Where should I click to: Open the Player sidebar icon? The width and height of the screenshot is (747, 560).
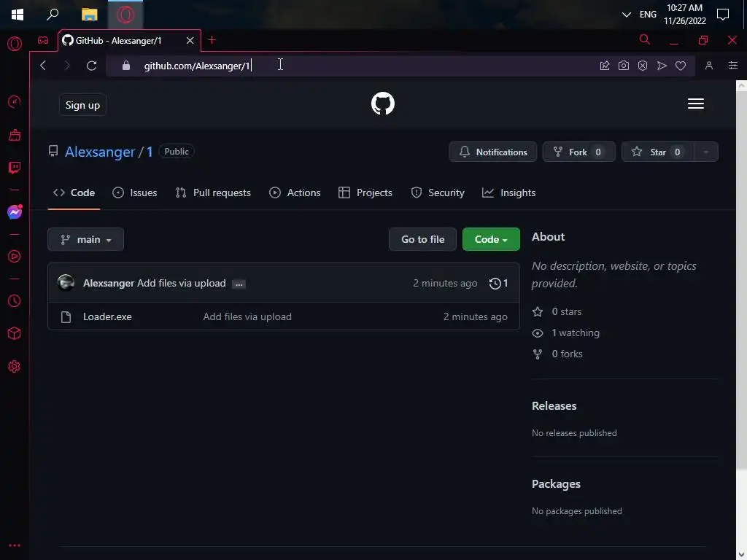[15, 256]
